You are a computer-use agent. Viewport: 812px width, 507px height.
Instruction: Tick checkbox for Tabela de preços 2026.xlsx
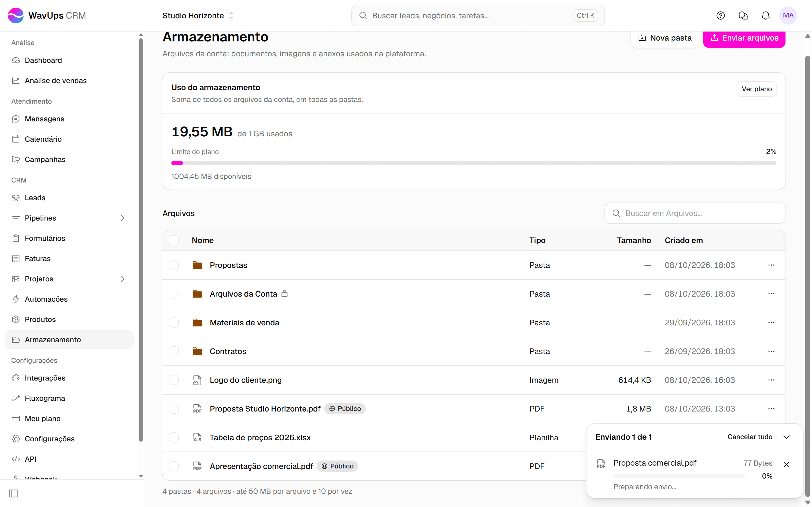[173, 438]
